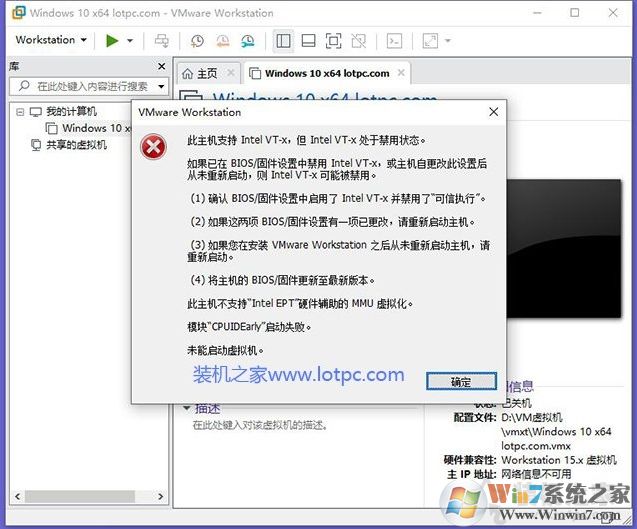This screenshot has width=637, height=529.
Task: Click the Workstation 15.x 虚拟机 compatibility text
Action: (559, 460)
